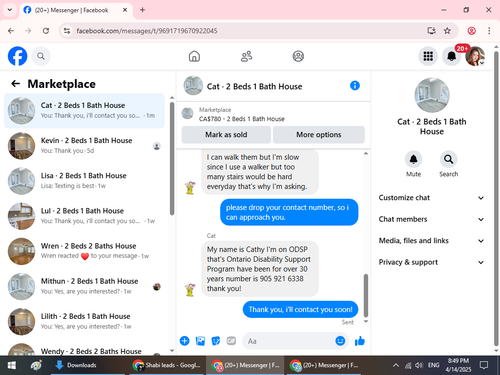Click the back arrow beside Marketplace
This screenshot has width=500, height=375.
click(16, 84)
